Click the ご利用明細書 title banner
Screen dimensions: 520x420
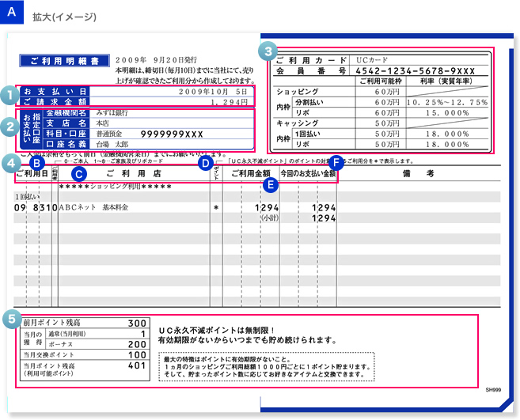tap(63, 60)
